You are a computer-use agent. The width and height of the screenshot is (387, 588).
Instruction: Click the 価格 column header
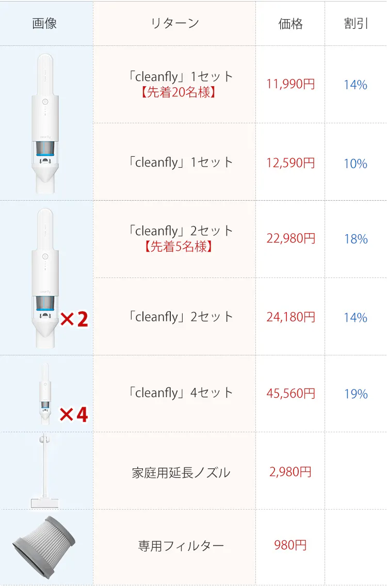tap(291, 24)
